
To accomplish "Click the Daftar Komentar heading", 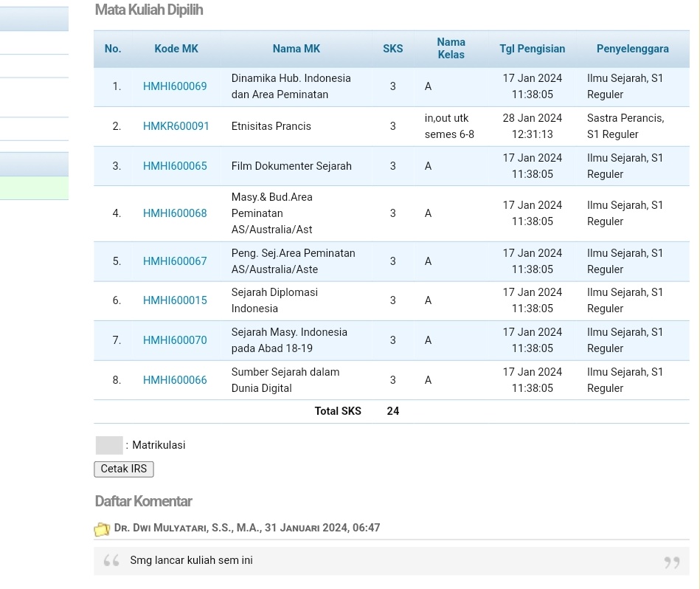I will pyautogui.click(x=143, y=501).
